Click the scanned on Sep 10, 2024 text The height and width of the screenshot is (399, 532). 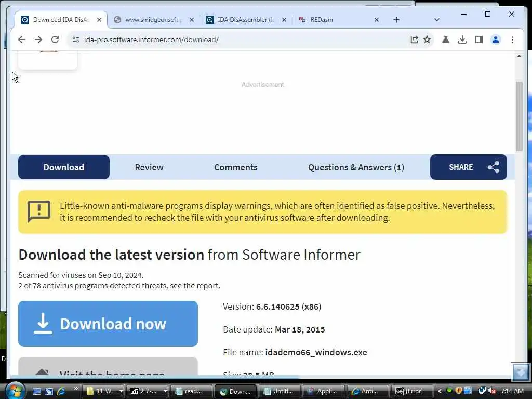pyautogui.click(x=81, y=275)
